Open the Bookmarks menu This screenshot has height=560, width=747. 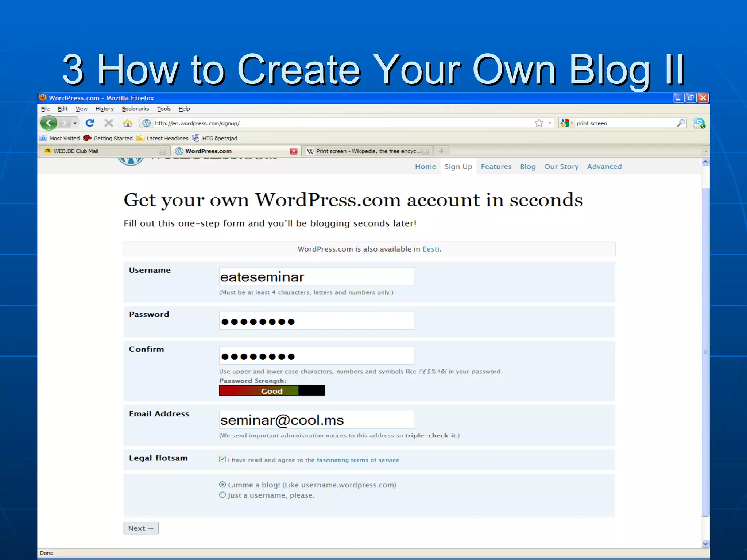135,109
